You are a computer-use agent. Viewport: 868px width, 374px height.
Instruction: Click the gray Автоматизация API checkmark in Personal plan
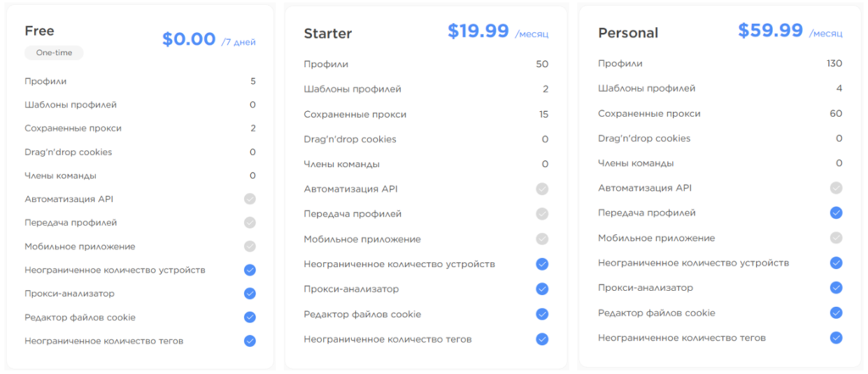click(x=836, y=187)
